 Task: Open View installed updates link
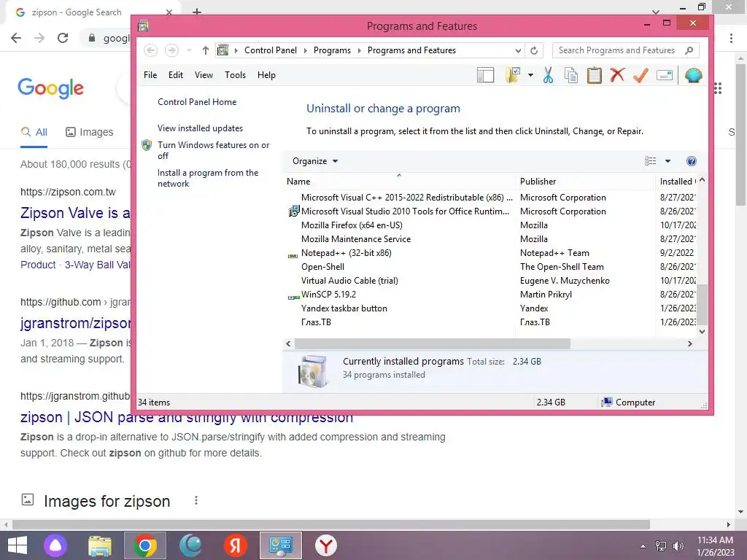(200, 128)
